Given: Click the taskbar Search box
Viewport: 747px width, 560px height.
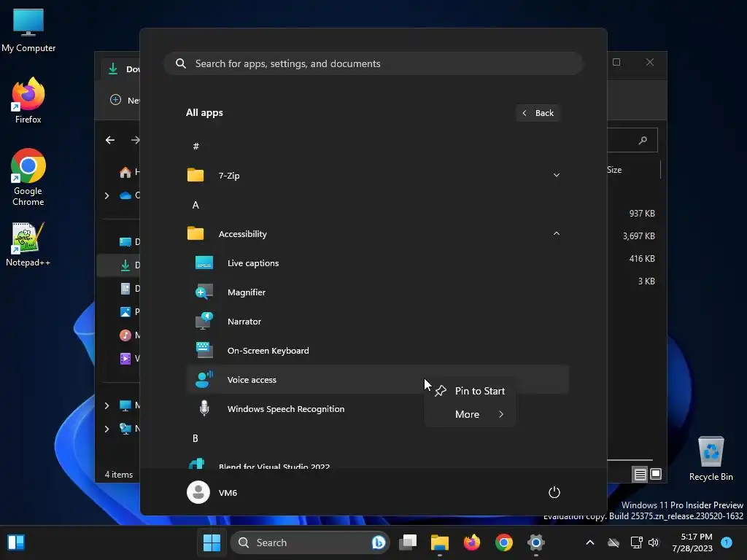Looking at the screenshot, I should coord(309,542).
